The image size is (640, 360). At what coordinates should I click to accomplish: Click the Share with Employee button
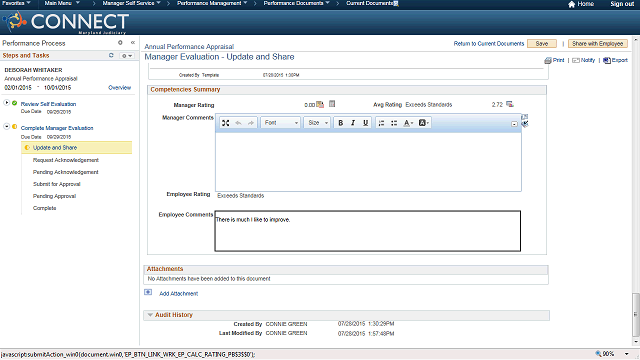[x=598, y=44]
